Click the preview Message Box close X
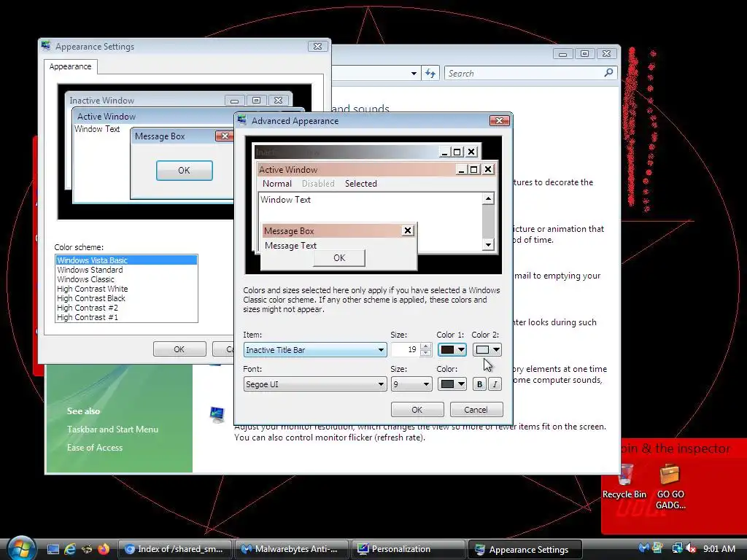 click(408, 231)
